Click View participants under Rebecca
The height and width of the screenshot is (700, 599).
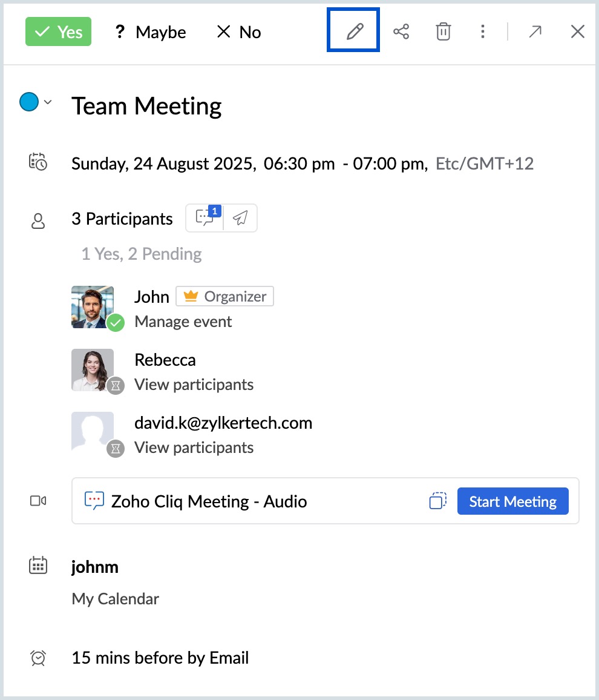pos(194,385)
